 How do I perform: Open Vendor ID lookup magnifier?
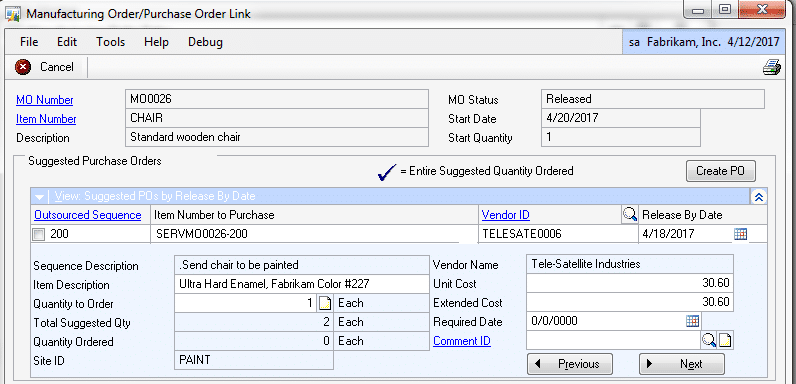(x=629, y=215)
